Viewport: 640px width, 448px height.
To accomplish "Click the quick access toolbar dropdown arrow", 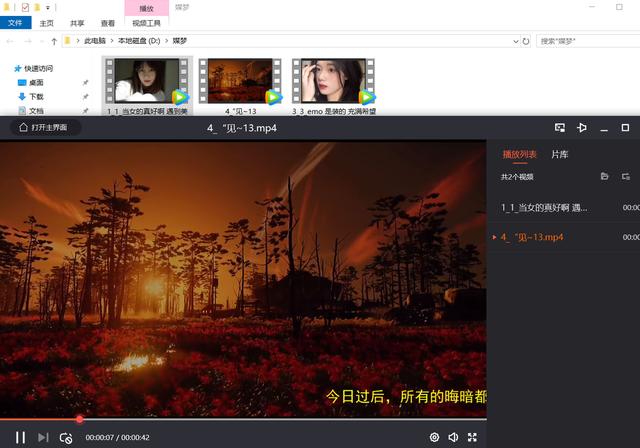I will pyautogui.click(x=48, y=7).
